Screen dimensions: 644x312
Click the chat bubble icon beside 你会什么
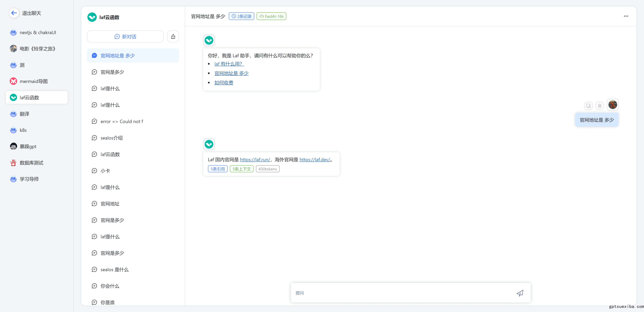(x=94, y=286)
